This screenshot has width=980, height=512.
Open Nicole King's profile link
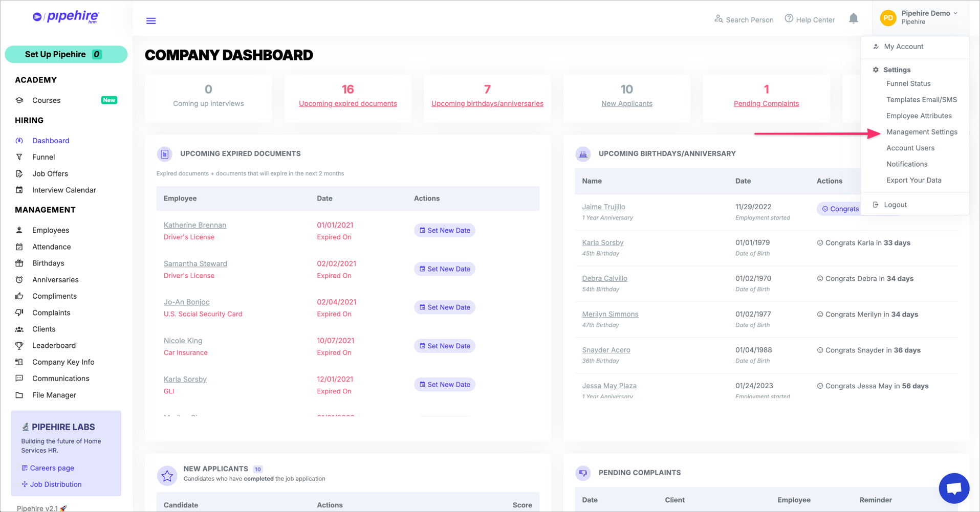point(183,341)
